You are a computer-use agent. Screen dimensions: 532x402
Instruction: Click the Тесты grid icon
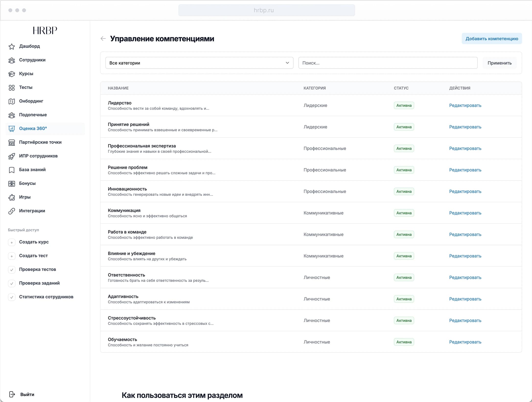click(x=12, y=87)
